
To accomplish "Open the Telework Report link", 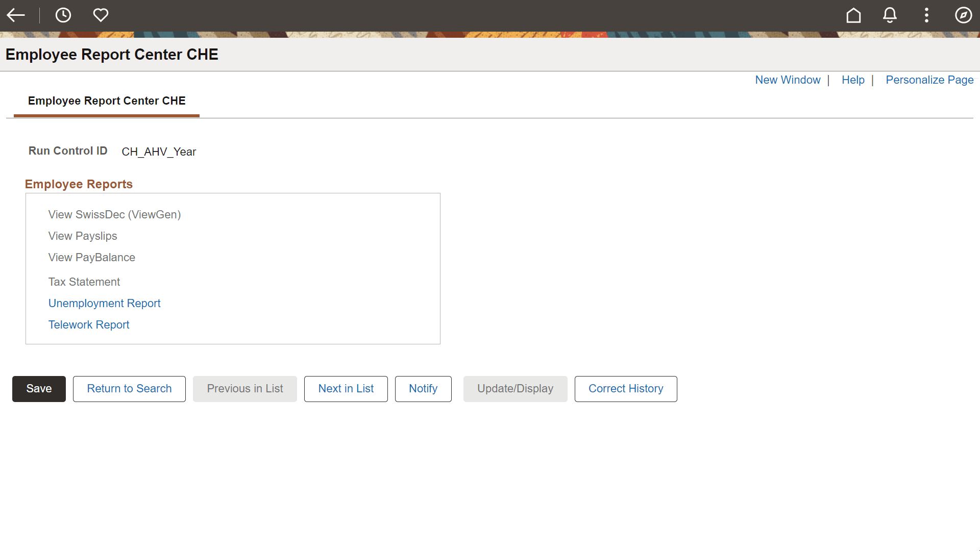I will tap(89, 325).
